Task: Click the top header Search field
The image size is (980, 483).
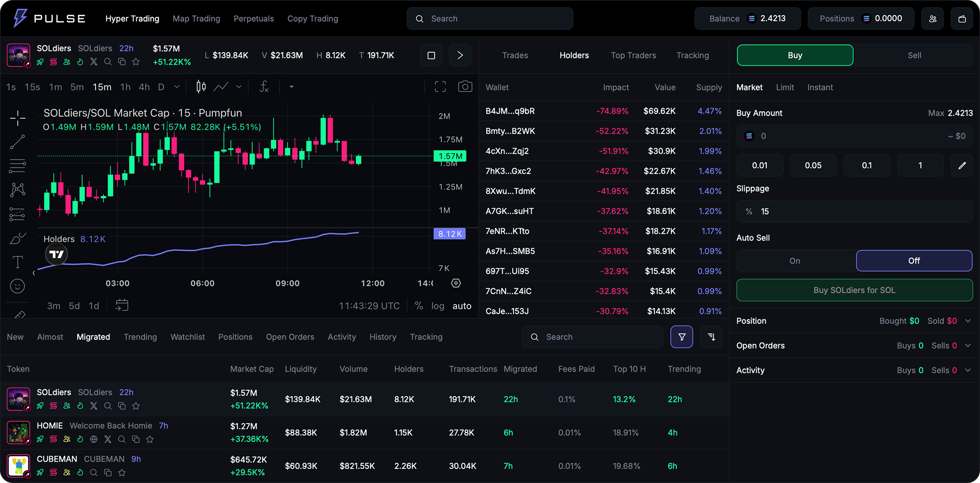Action: [x=490, y=19]
